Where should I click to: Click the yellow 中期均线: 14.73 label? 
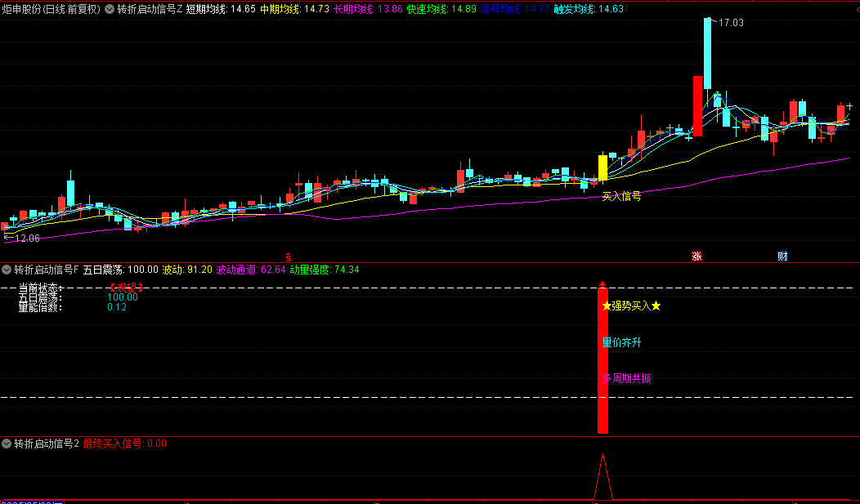pos(294,9)
